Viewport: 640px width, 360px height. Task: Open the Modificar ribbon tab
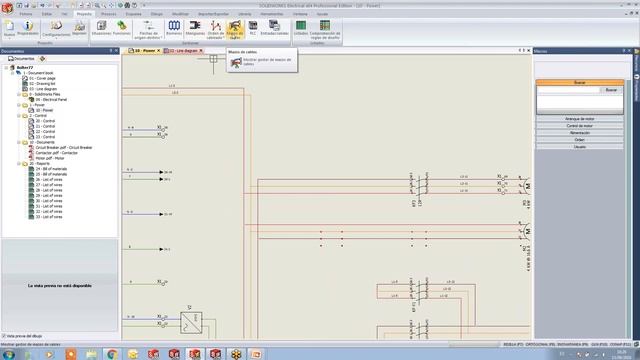click(x=180, y=14)
